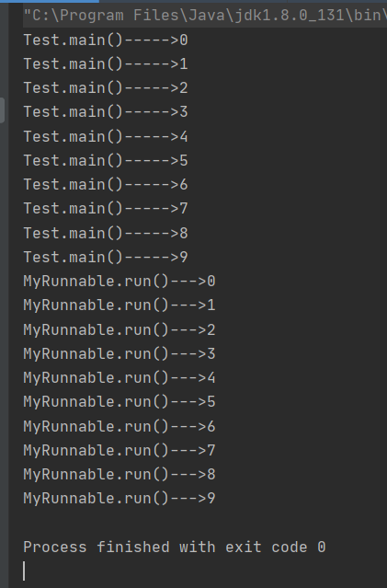This screenshot has height=588, width=387.
Task: Click the left gutter scrollbar handle
Action: click(x=2, y=110)
